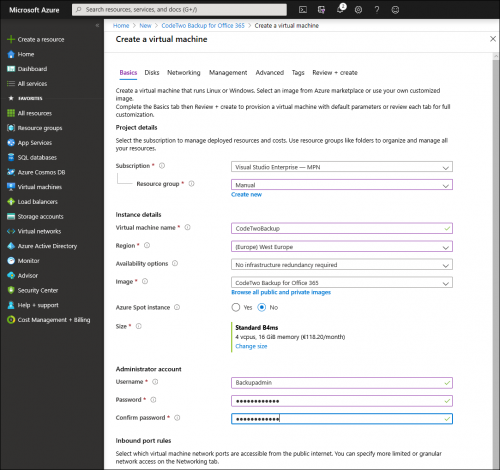Viewport: 500px width, 470px height.
Task: Switch to the Basics tab
Action: tap(128, 73)
